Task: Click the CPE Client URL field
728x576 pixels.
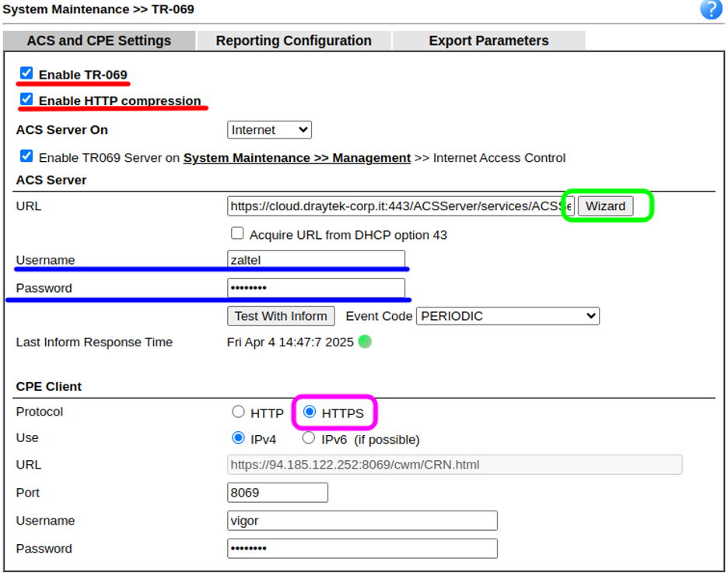Action: point(454,465)
